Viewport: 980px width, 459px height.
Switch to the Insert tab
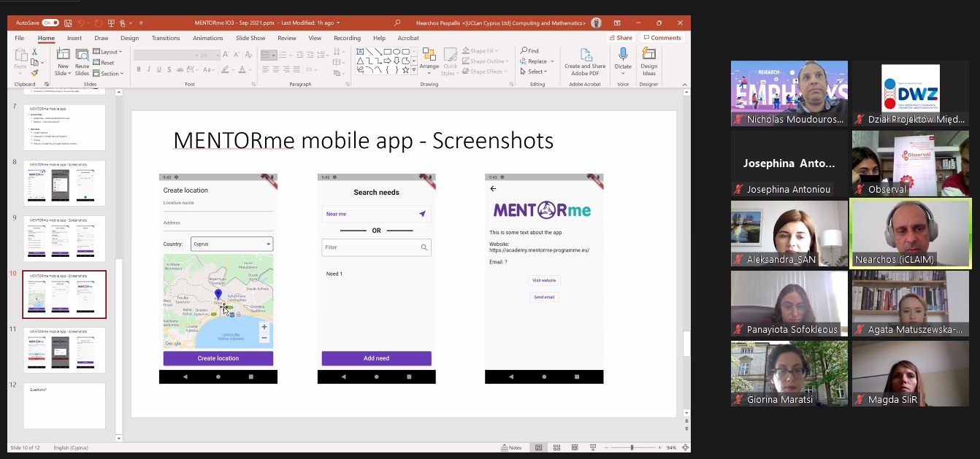click(x=74, y=38)
